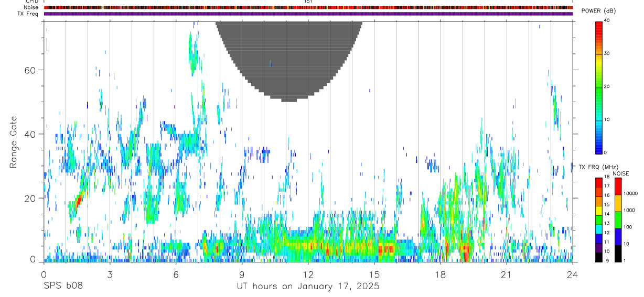Click the '13' label on TX FRQ legend
The image size is (644, 297).
click(x=607, y=223)
